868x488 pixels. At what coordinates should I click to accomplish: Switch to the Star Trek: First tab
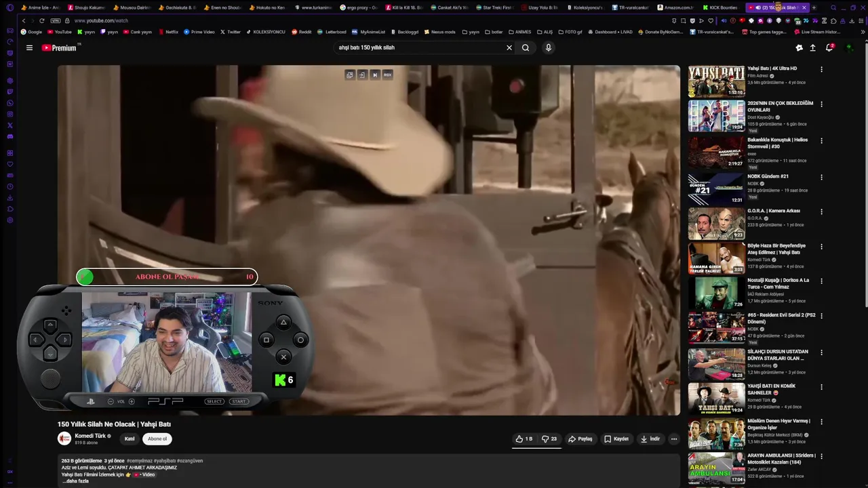495,7
